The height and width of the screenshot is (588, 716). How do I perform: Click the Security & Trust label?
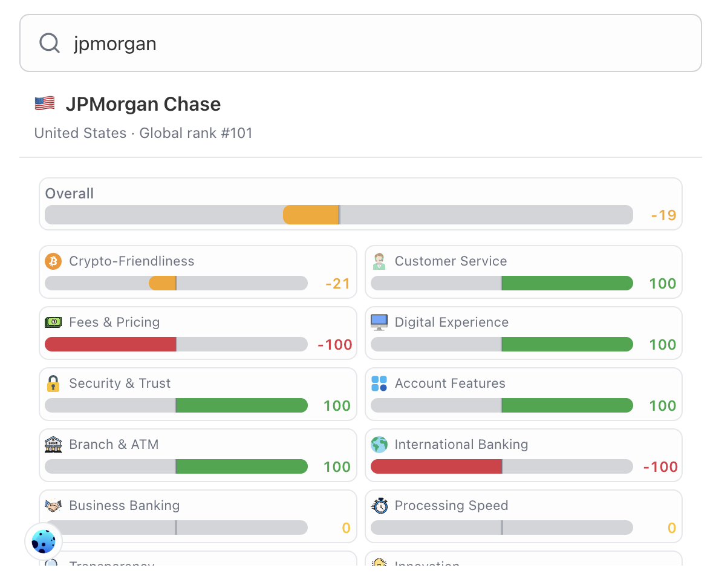pos(120,384)
